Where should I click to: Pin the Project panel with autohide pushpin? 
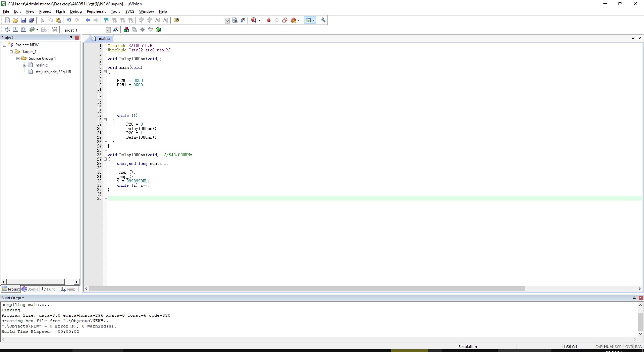[x=71, y=38]
